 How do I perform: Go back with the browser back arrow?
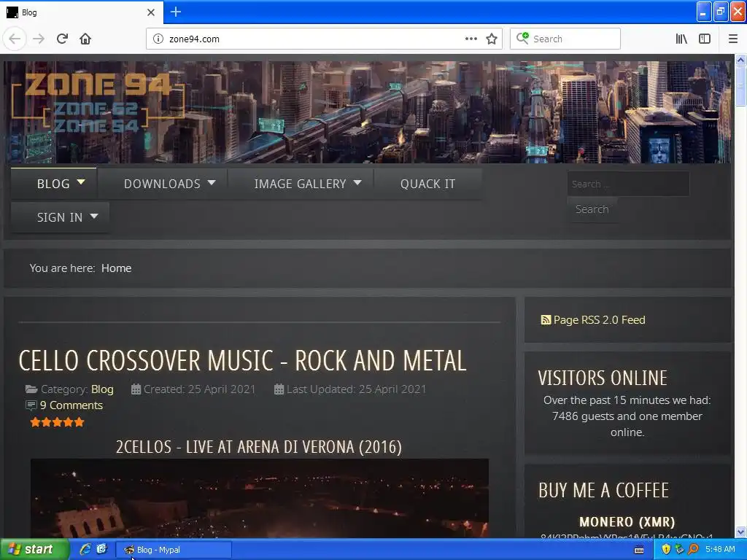point(15,39)
